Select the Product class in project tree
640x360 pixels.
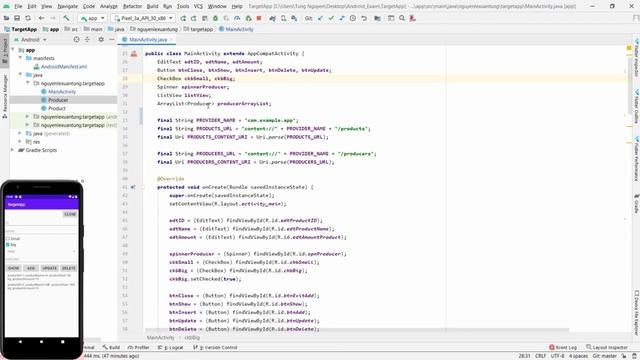coord(57,108)
